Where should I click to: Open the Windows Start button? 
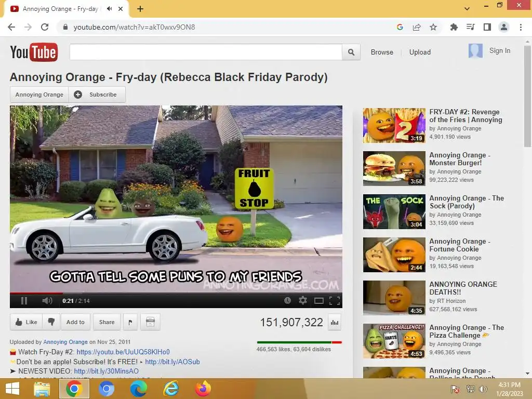tap(12, 389)
